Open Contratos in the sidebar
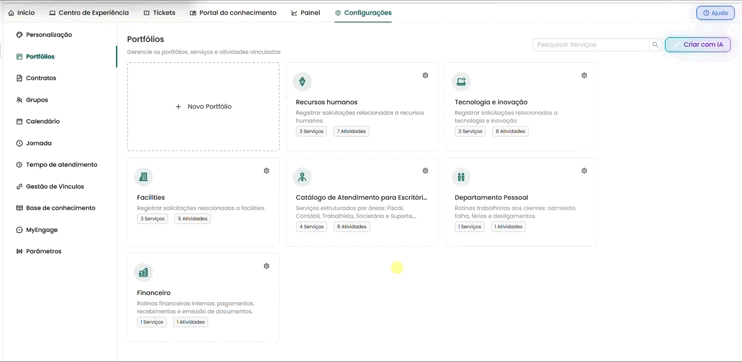The height and width of the screenshot is (362, 742). pyautogui.click(x=36, y=78)
